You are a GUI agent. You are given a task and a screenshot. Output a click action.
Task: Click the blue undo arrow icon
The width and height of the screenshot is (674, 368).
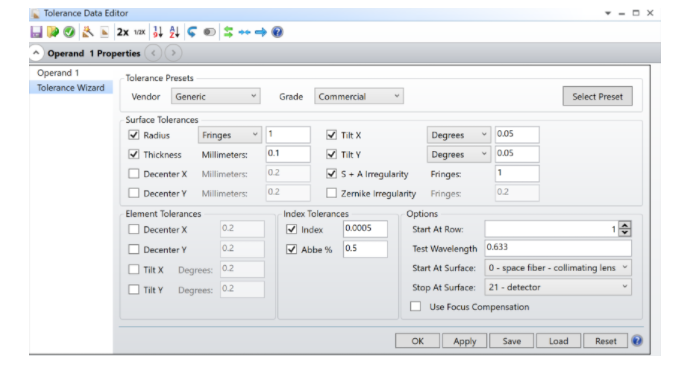[x=192, y=32]
